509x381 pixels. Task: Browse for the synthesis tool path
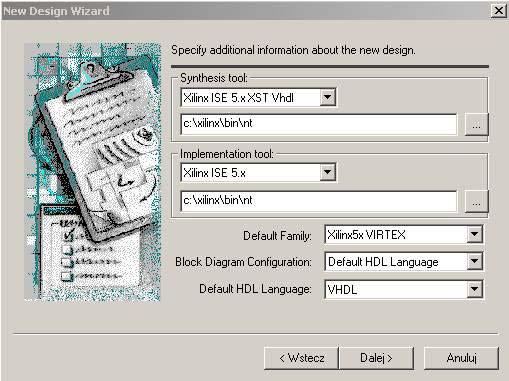click(x=476, y=125)
